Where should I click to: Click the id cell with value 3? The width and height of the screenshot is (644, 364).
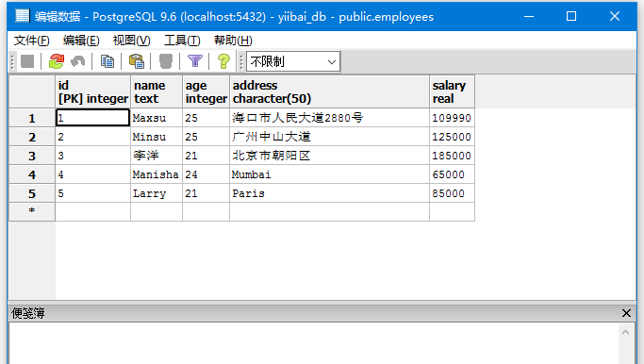click(x=92, y=156)
